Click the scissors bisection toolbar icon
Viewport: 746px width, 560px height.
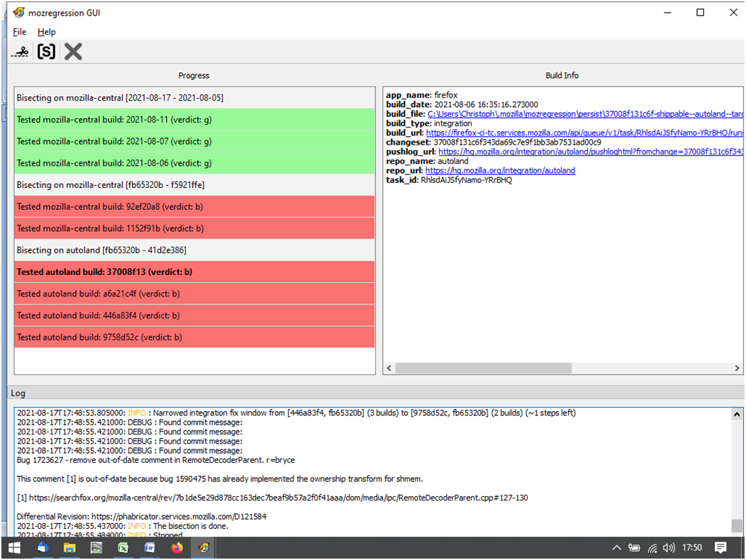click(x=20, y=51)
